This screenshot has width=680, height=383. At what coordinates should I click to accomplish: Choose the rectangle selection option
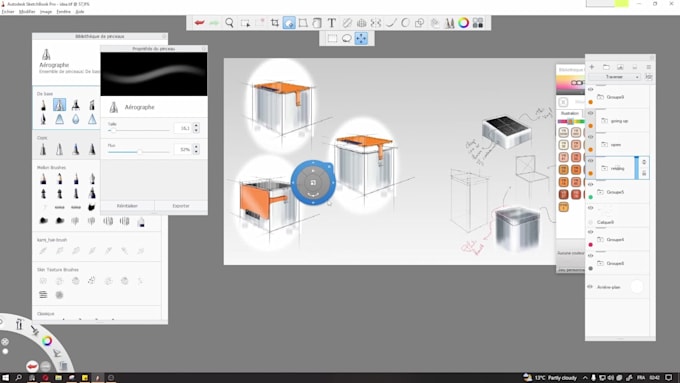click(332, 39)
